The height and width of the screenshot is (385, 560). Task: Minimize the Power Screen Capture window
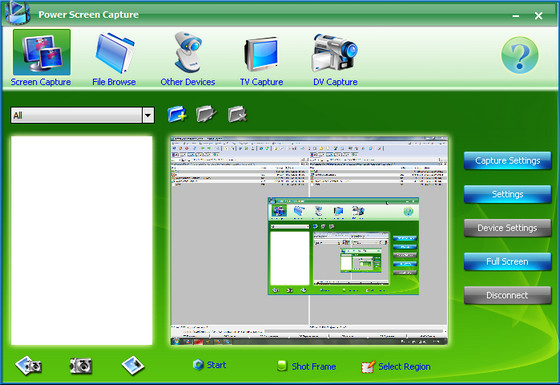click(x=515, y=16)
